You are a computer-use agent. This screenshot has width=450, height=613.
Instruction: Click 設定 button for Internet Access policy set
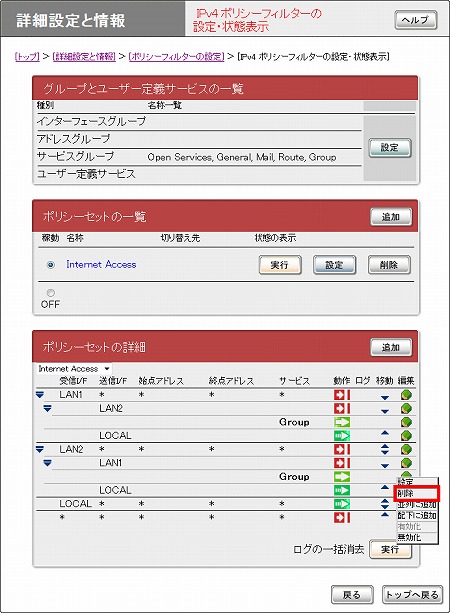334,265
